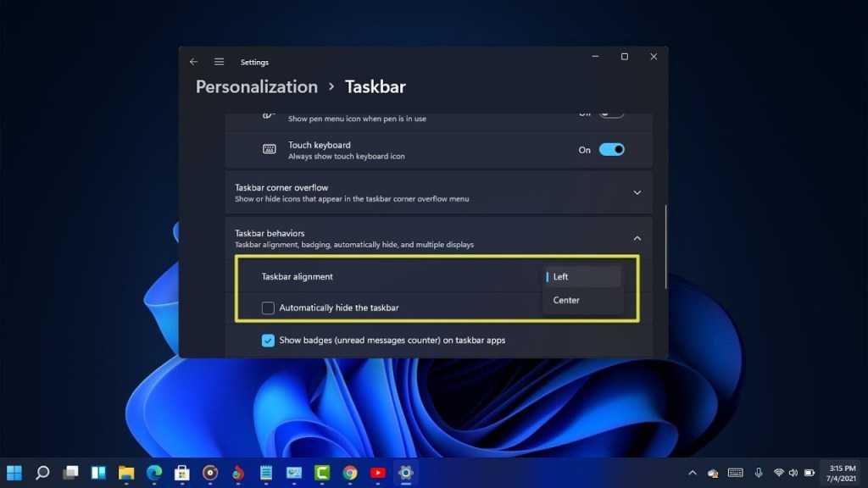Show hidden icons in system tray
This screenshot has width=868, height=488.
tap(693, 473)
